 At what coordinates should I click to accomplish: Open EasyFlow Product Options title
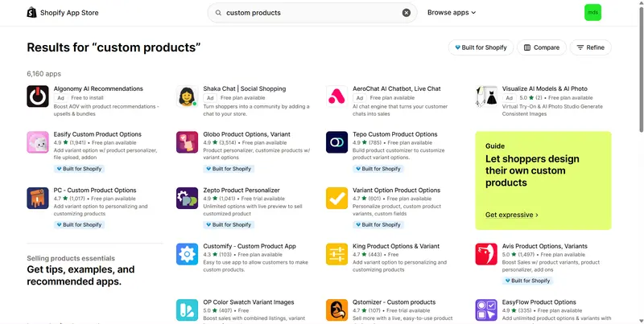click(x=539, y=302)
